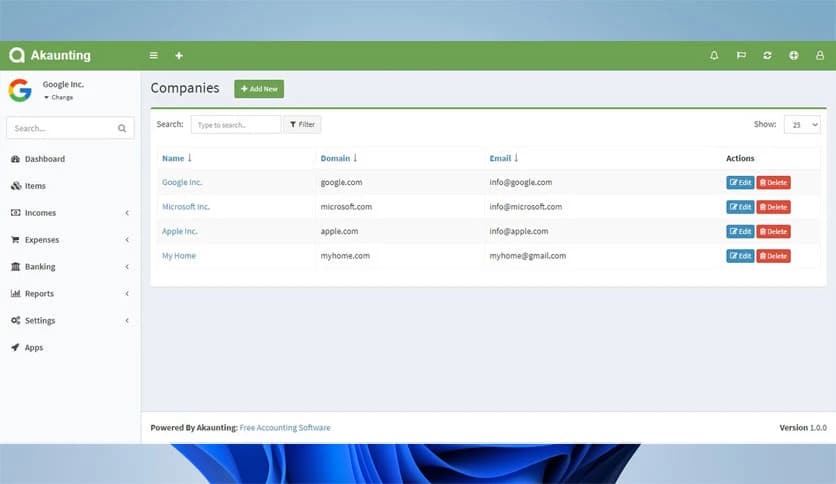Image resolution: width=836 pixels, height=484 pixels.
Task: Expand the Banking sidebar menu
Action: point(70,267)
